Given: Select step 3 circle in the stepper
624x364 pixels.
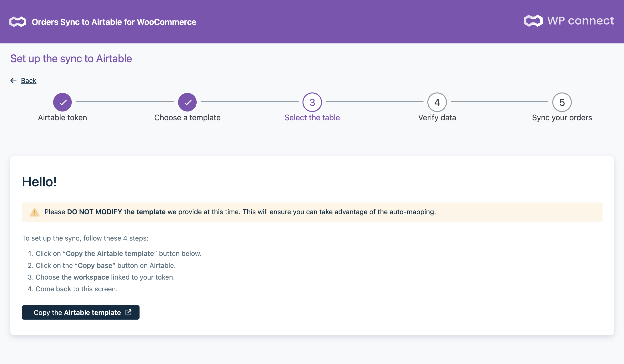Looking at the screenshot, I should coord(312,102).
